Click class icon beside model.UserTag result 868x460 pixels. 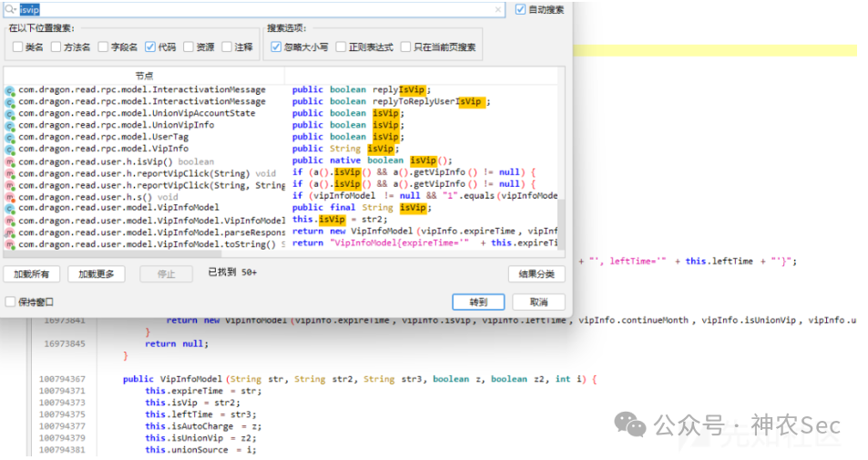9,138
